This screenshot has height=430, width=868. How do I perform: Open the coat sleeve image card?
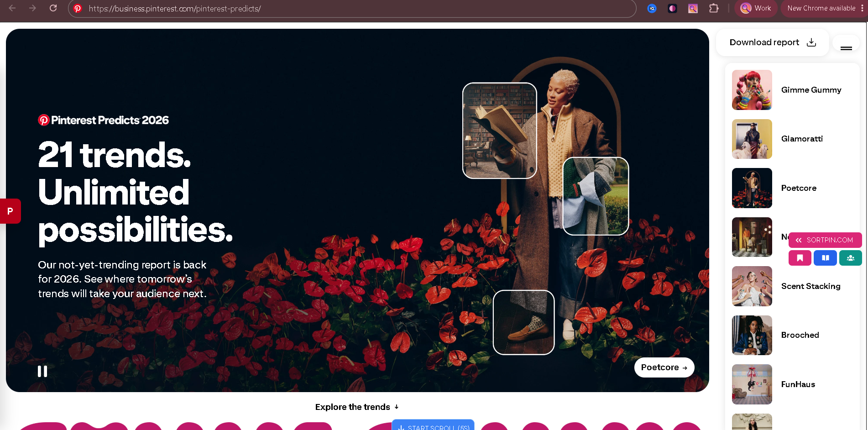click(x=596, y=196)
